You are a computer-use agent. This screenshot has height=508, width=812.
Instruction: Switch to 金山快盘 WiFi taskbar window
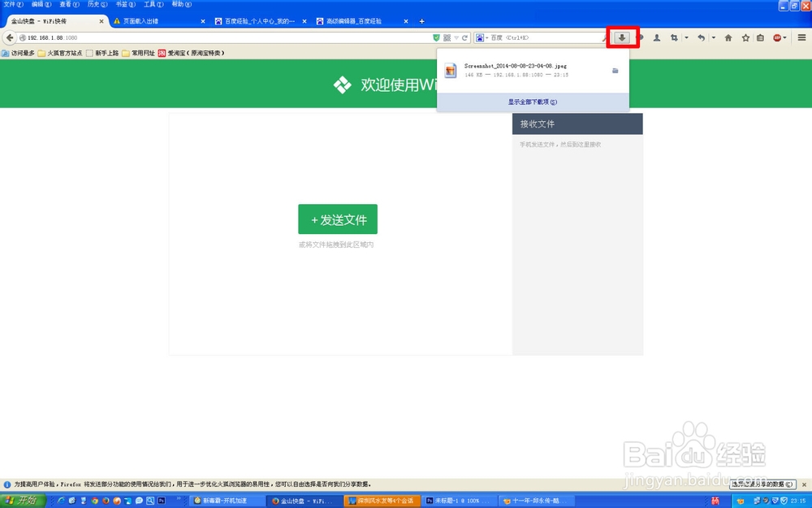pos(304,501)
